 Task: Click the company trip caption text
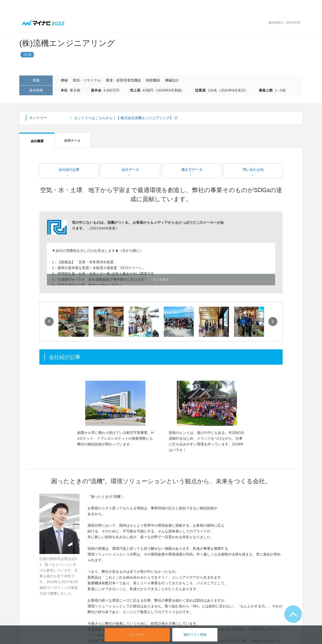pyautogui.click(x=207, y=441)
